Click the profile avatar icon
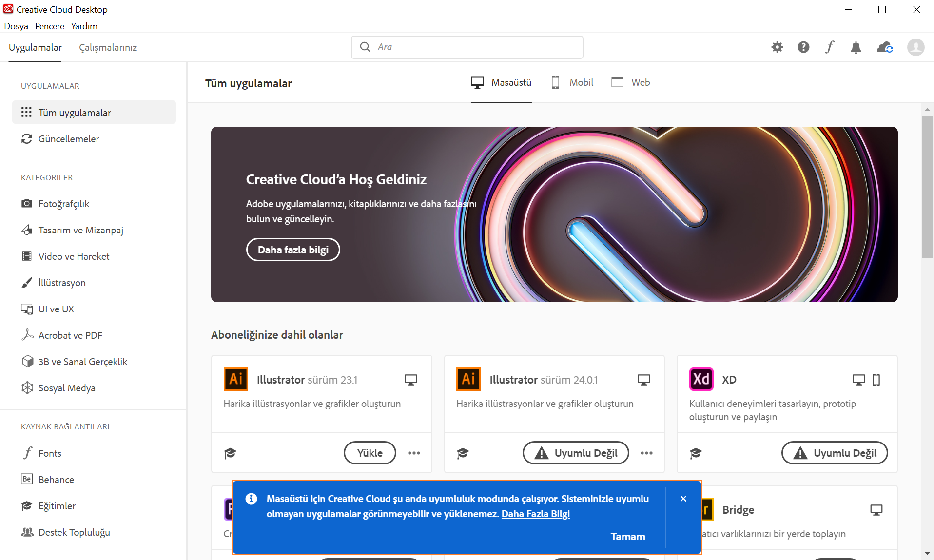Viewport: 934px width, 560px height. coord(916,47)
